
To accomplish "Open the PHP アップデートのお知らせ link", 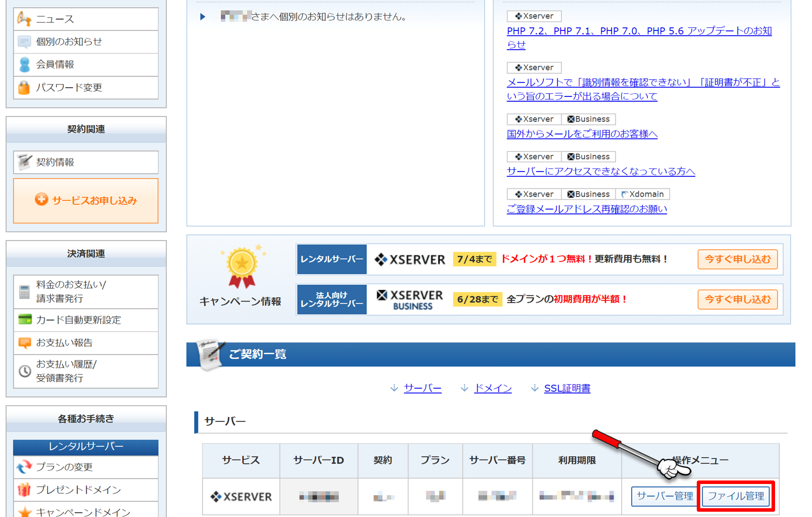I will (639, 37).
